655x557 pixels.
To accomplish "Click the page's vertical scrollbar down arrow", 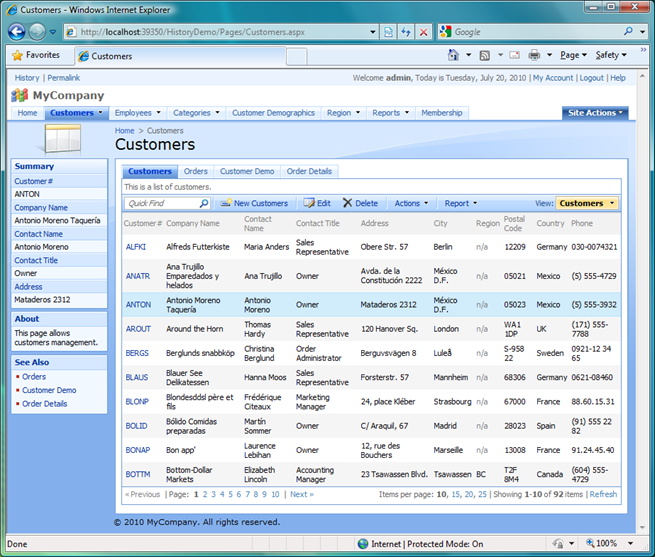I will click(x=642, y=528).
